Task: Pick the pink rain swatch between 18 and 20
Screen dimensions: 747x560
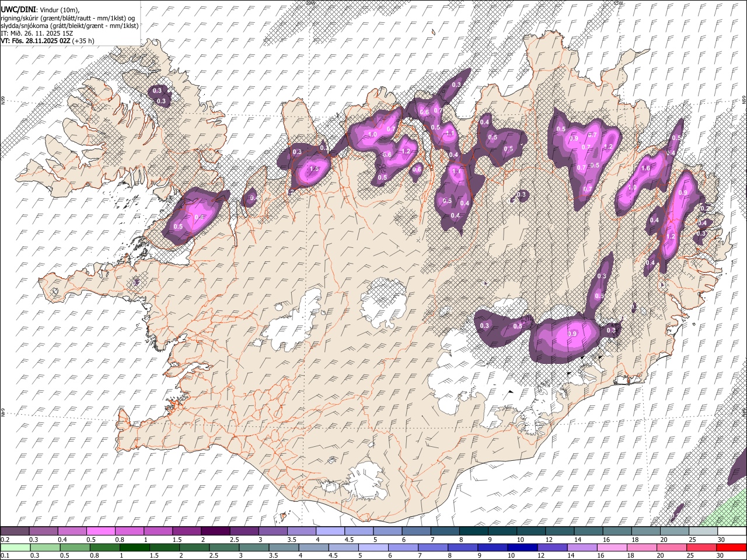Action: (641, 547)
